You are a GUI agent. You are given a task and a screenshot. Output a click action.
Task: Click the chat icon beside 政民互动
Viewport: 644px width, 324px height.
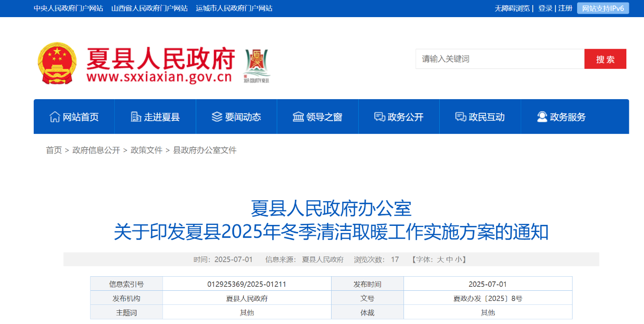tap(460, 117)
